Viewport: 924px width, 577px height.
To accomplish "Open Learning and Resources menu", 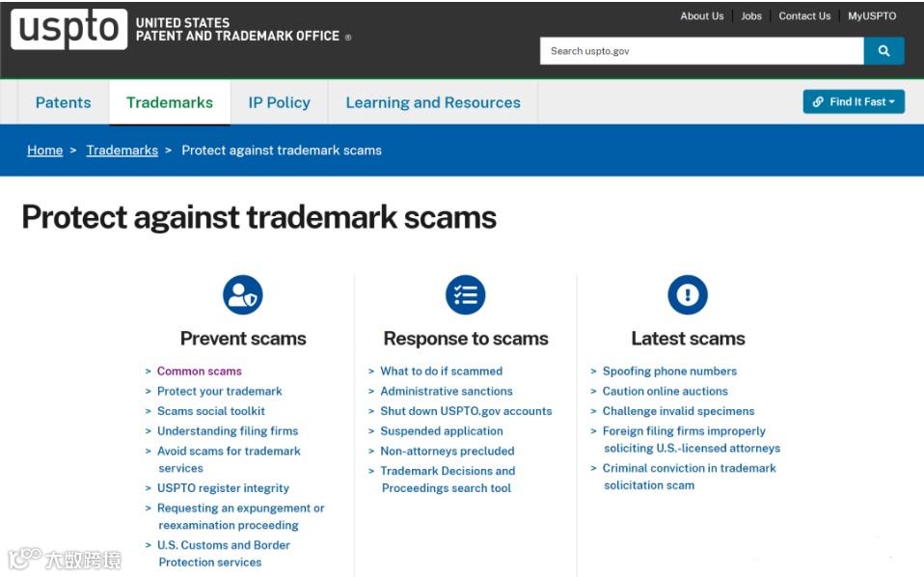I will tap(433, 102).
